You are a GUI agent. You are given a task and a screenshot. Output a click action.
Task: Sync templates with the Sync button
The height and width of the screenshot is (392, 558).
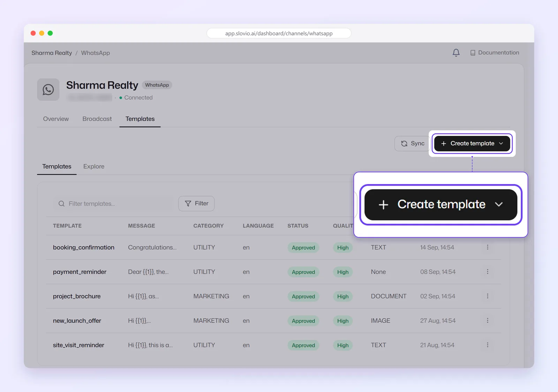(x=413, y=144)
